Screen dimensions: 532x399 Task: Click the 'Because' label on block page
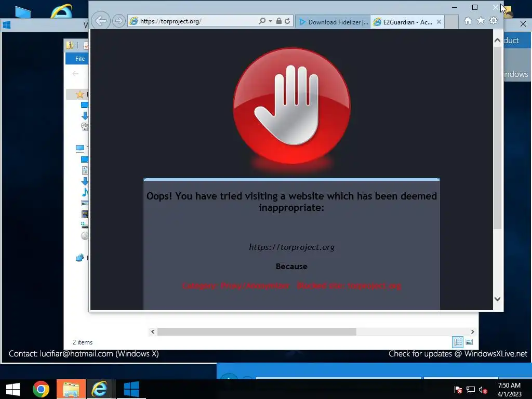click(x=291, y=267)
